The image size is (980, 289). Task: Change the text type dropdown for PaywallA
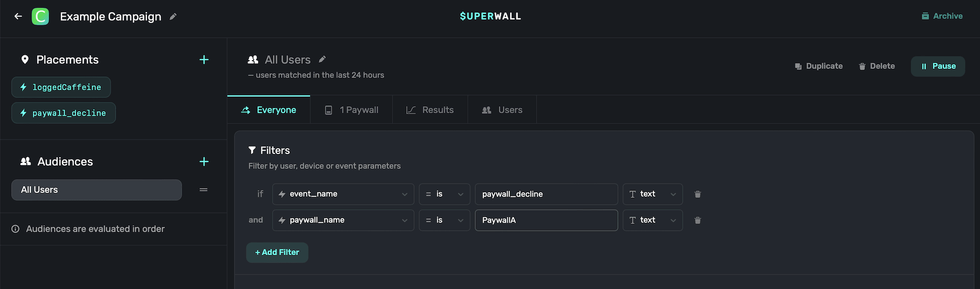[652, 220]
